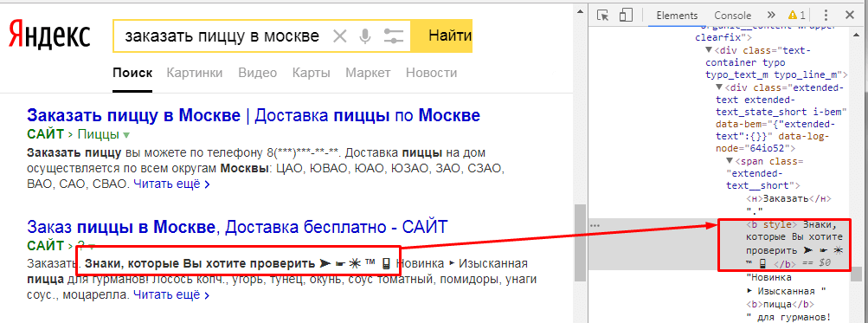The image size is (868, 323).
Task: Click the DevTools warning count indicator
Action: pos(796,15)
